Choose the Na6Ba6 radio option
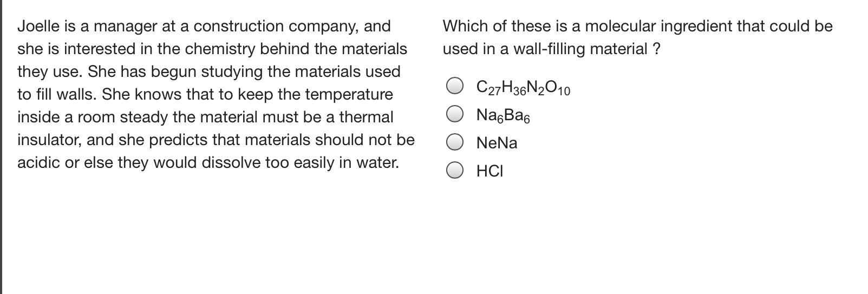 point(455,114)
